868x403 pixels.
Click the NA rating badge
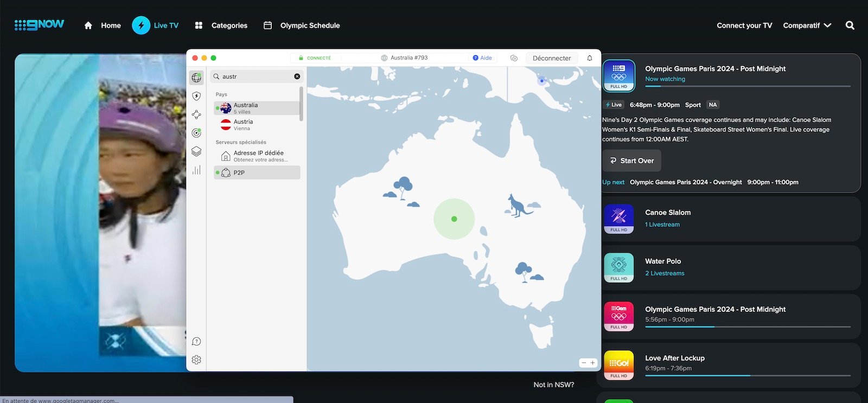pos(713,105)
